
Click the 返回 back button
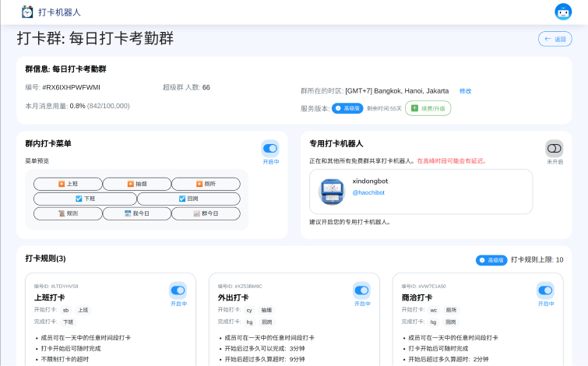point(555,39)
